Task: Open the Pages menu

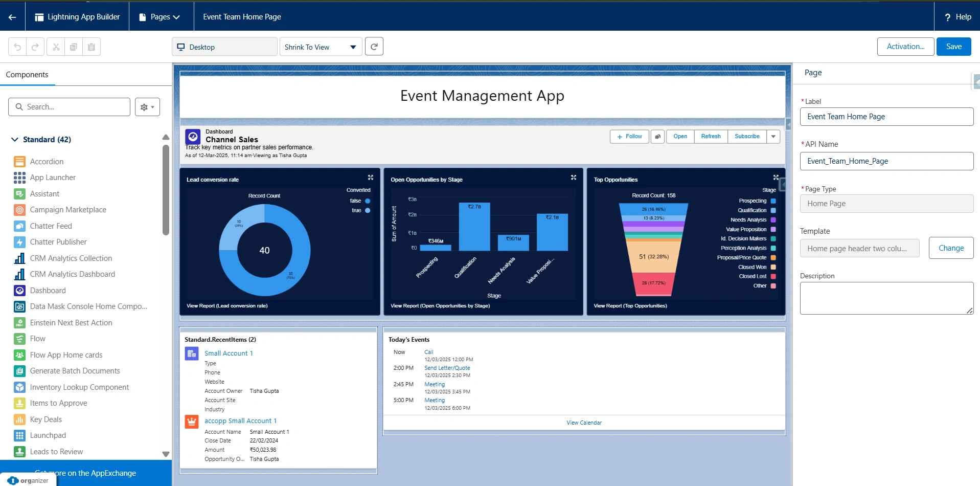Action: (x=160, y=17)
